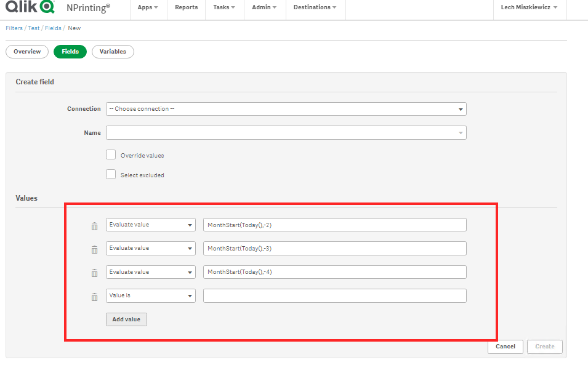The width and height of the screenshot is (588, 389).
Task: Select the Fields tab
Action: click(x=70, y=52)
